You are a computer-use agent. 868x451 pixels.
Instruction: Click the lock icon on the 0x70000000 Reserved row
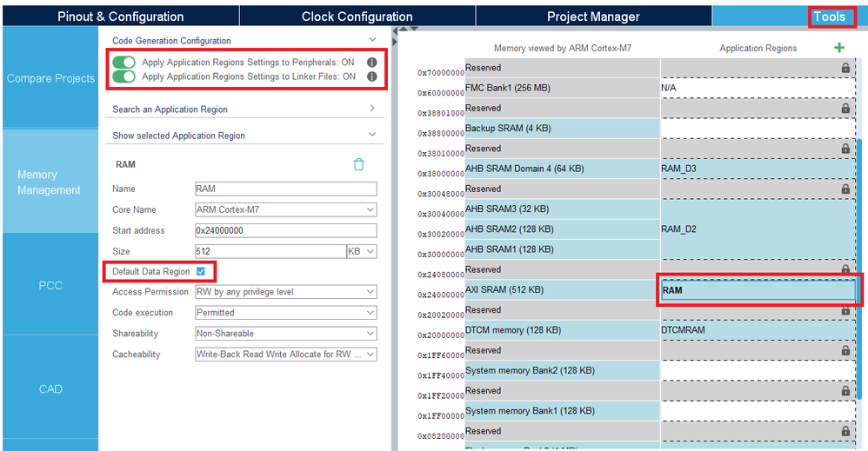point(845,68)
